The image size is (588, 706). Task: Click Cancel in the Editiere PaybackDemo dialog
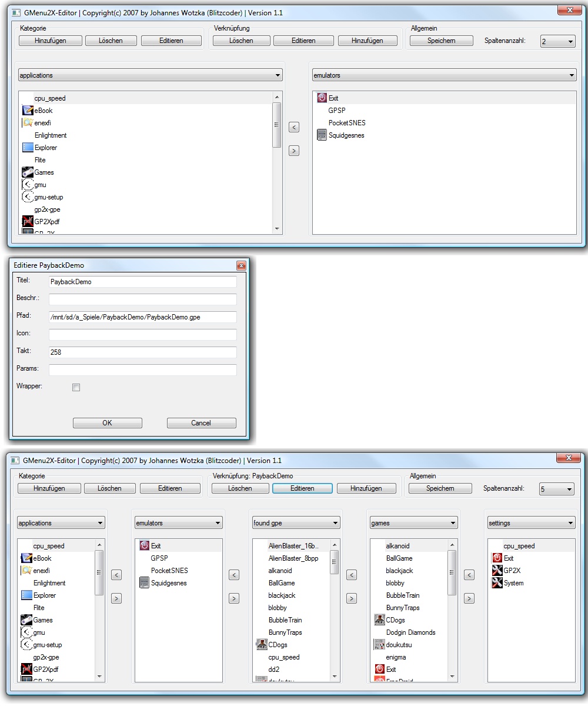pos(201,423)
